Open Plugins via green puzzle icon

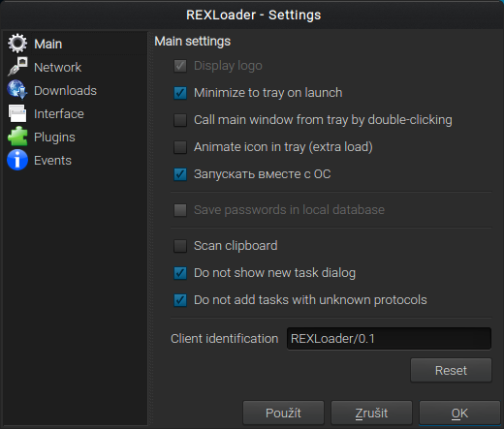tap(17, 137)
